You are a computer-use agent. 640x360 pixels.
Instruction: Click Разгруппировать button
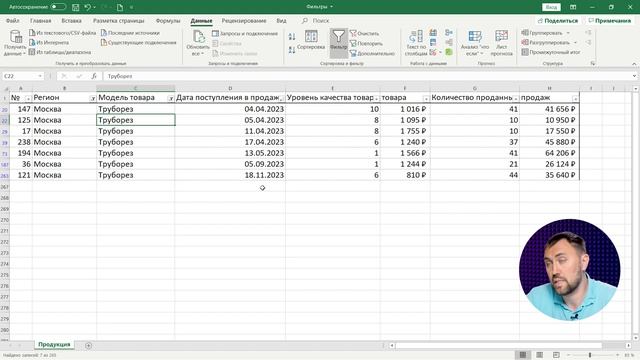[x=545, y=42]
